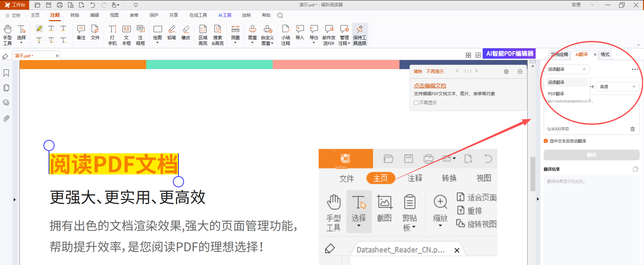Open 搜索&高亮 search and highlight
Screen dimensions: 644x265
[218, 35]
